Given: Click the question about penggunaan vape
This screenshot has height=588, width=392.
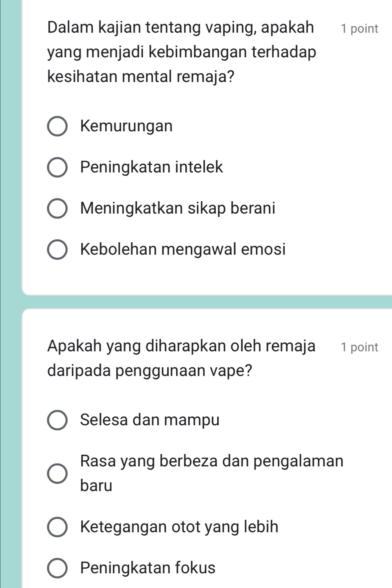Looking at the screenshot, I should pos(181,358).
